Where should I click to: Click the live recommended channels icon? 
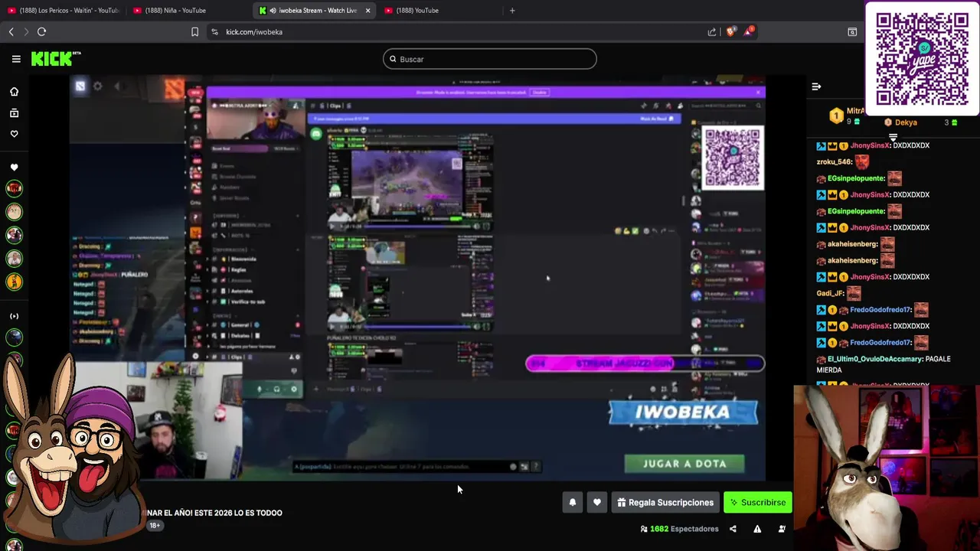tap(14, 316)
